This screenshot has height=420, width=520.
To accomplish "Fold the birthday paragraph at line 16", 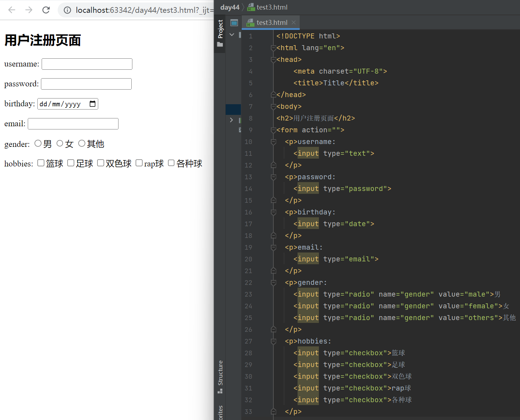I will tap(273, 212).
